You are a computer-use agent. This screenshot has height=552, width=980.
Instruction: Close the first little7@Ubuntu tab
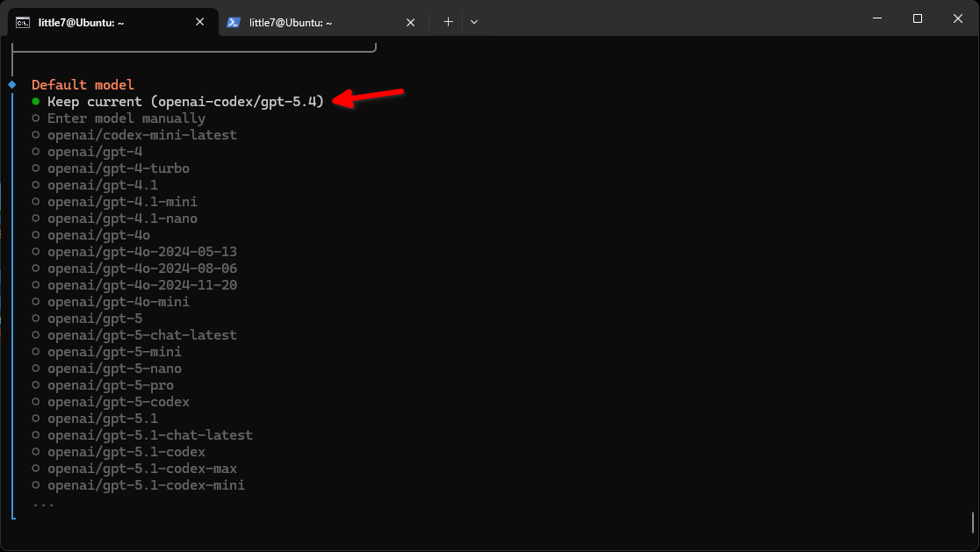(x=200, y=22)
